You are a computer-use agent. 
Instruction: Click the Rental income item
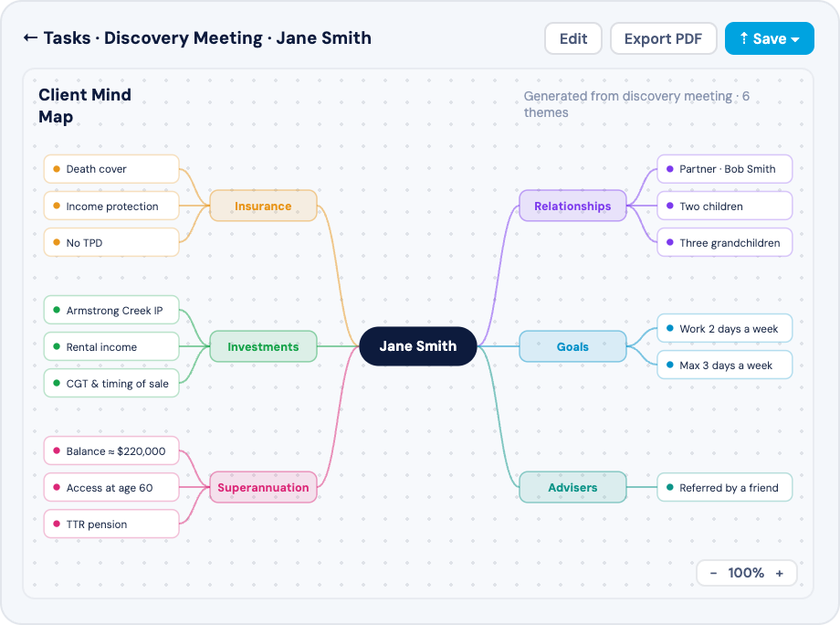111,347
